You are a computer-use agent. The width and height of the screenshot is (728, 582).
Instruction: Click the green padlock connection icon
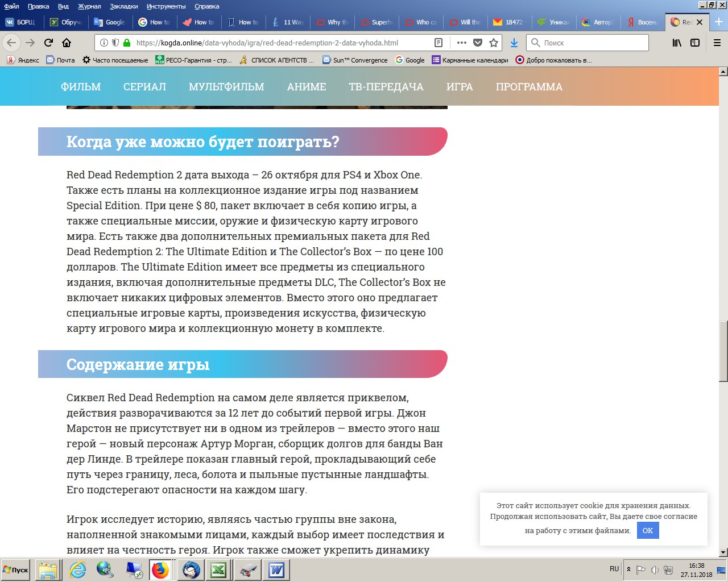[127, 43]
